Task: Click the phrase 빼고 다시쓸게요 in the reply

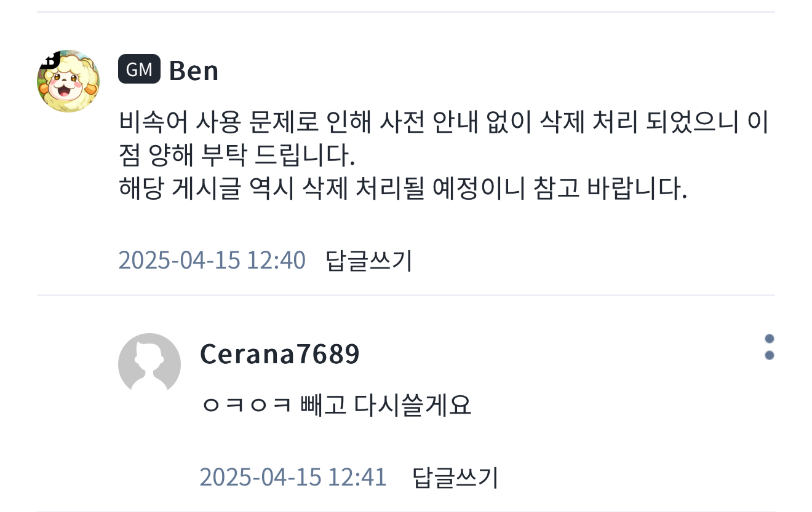Action: click(x=386, y=406)
